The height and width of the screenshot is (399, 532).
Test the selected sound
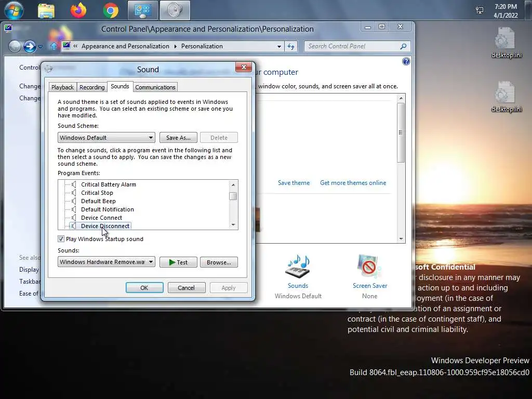click(178, 262)
